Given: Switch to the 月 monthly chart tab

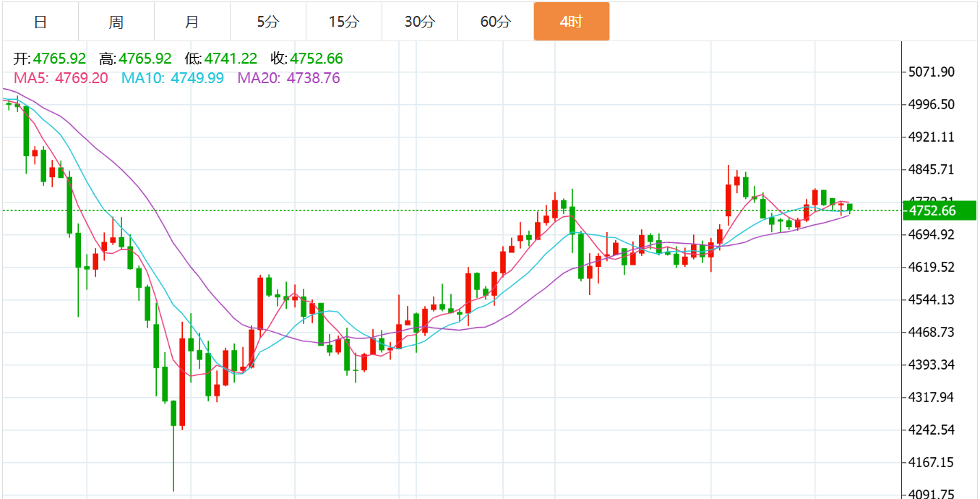Looking at the screenshot, I should click(192, 22).
